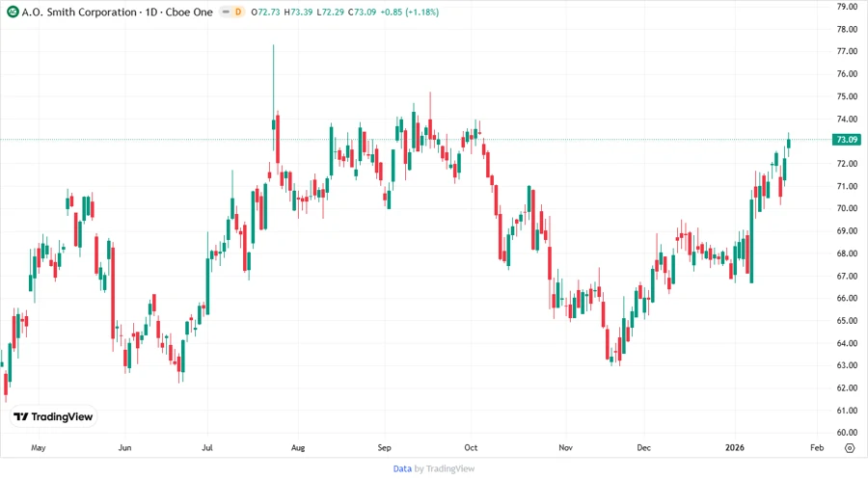Select the Nov marker on time axis

(x=566, y=447)
